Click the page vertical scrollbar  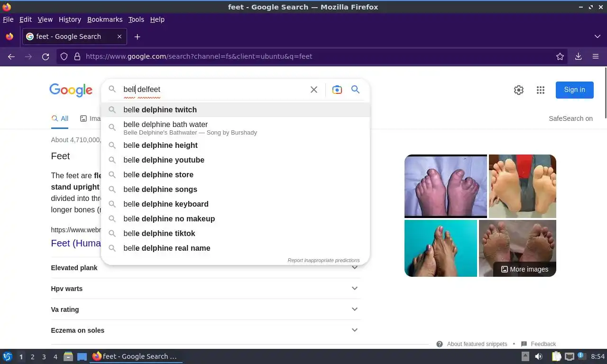(x=605, y=92)
